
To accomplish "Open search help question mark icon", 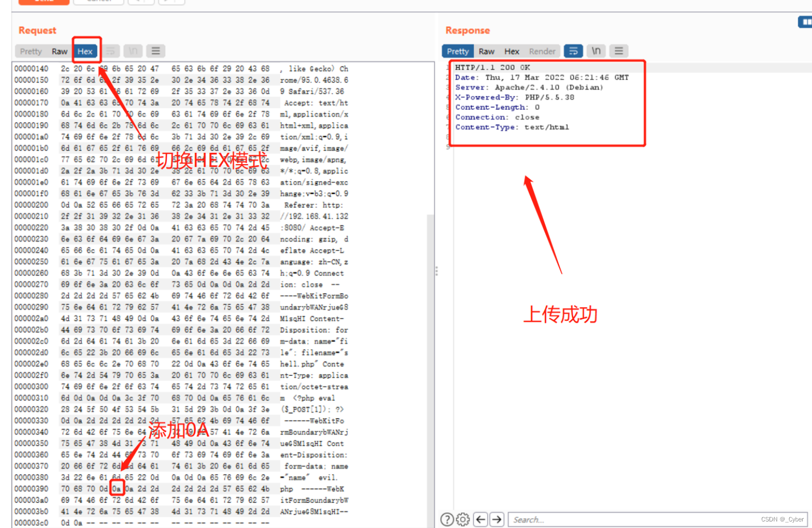I will [x=447, y=519].
